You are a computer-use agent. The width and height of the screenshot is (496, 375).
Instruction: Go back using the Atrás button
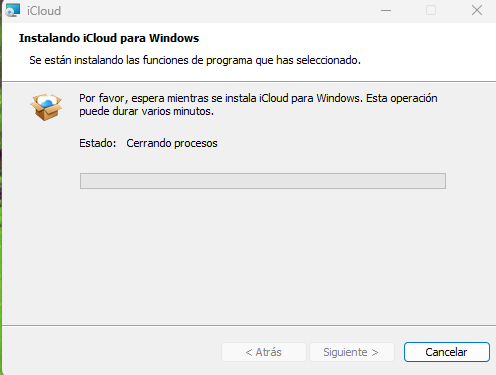click(x=264, y=352)
